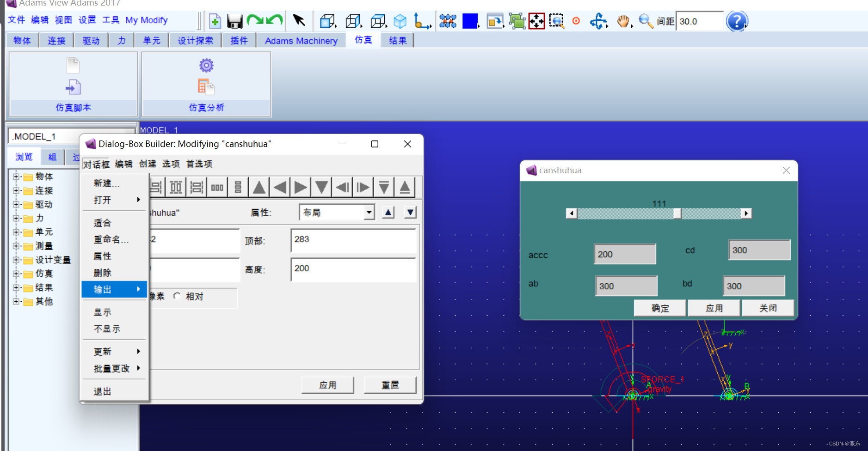Screen dimensions: 868x451
Task: Click the Create new model icon
Action: [x=215, y=21]
